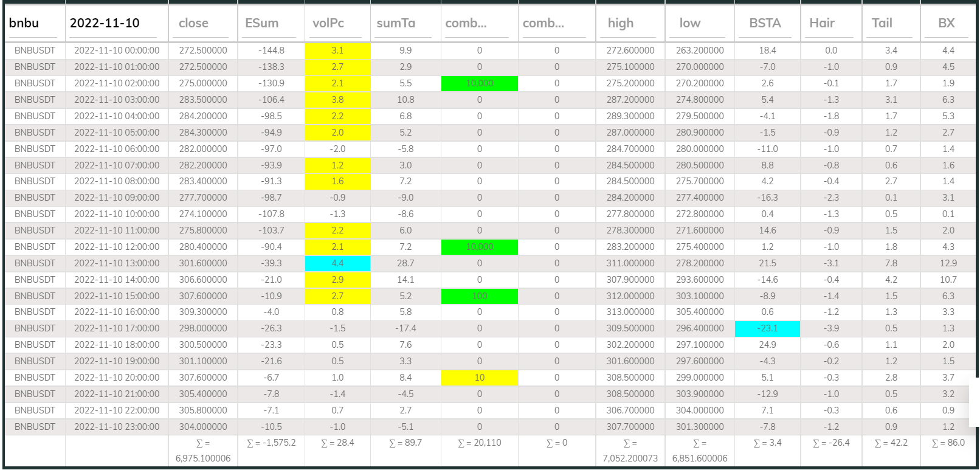Image resolution: width=980 pixels, height=470 pixels.
Task: Click BX value 12.9
Action: click(x=948, y=263)
